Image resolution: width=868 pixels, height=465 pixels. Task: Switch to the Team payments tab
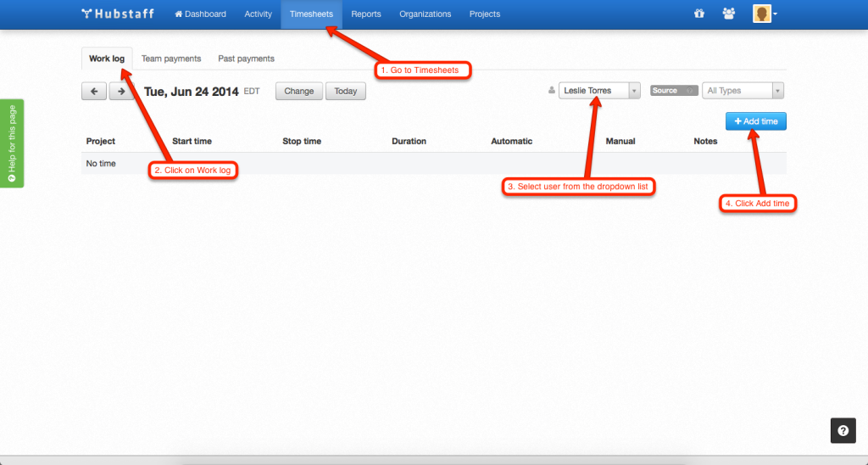(x=171, y=59)
